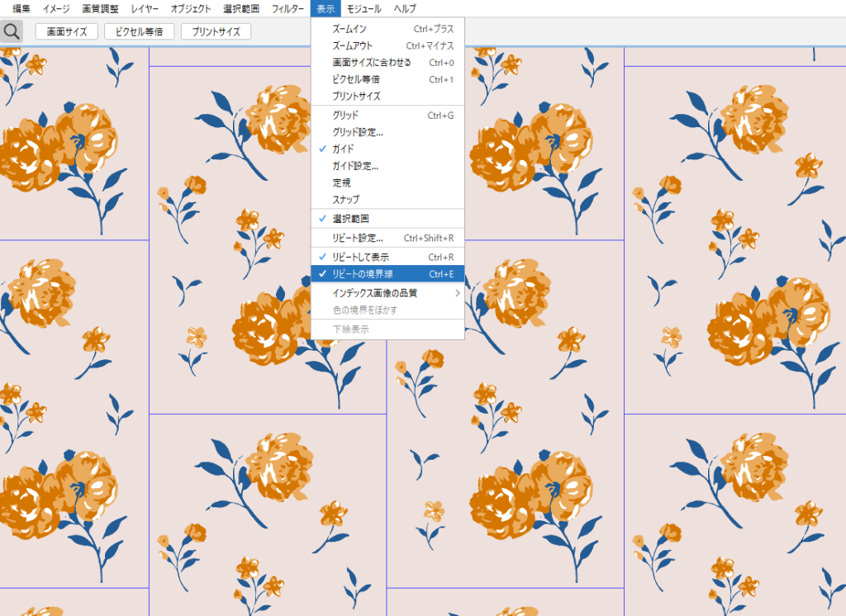Open the 画質調整 menu
Image resolution: width=846 pixels, height=616 pixels.
pyautogui.click(x=100, y=8)
